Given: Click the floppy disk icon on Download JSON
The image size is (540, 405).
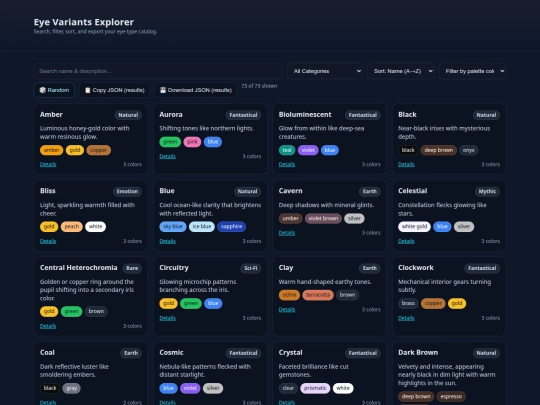Looking at the screenshot, I should pyautogui.click(x=163, y=90).
